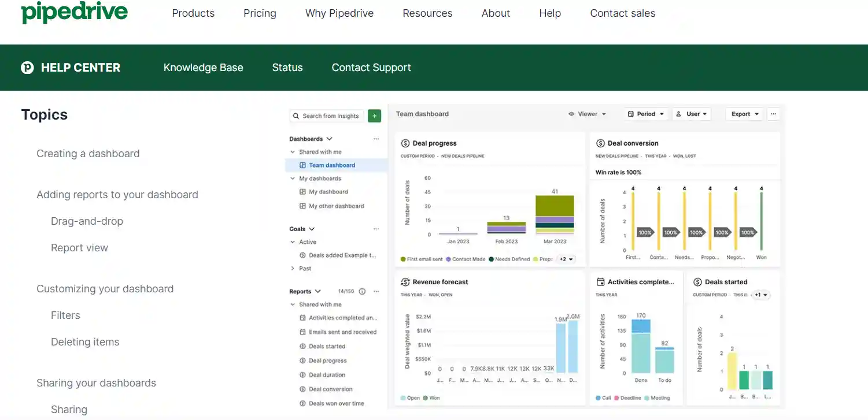Click the Search from Insights field

tap(327, 116)
